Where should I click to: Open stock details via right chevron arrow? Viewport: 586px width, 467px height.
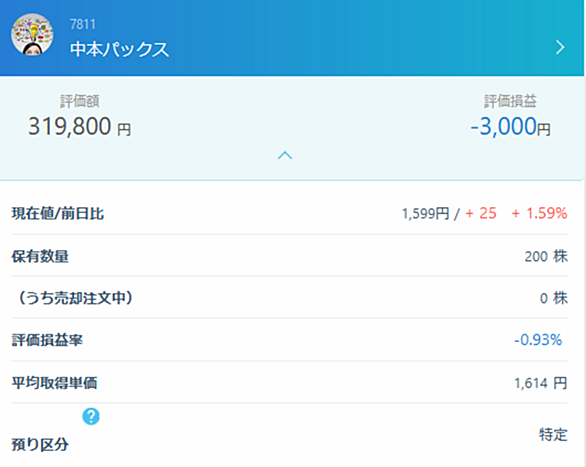point(560,47)
